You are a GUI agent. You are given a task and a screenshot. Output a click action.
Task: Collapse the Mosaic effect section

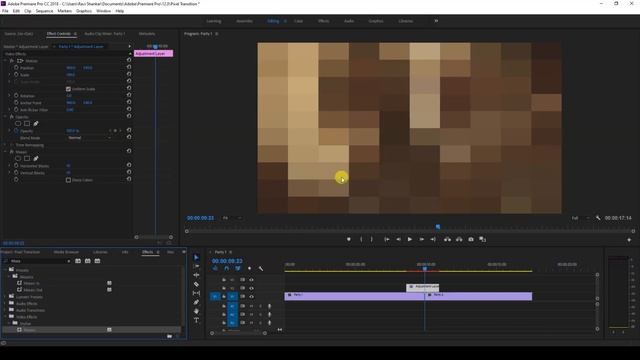click(x=6, y=152)
